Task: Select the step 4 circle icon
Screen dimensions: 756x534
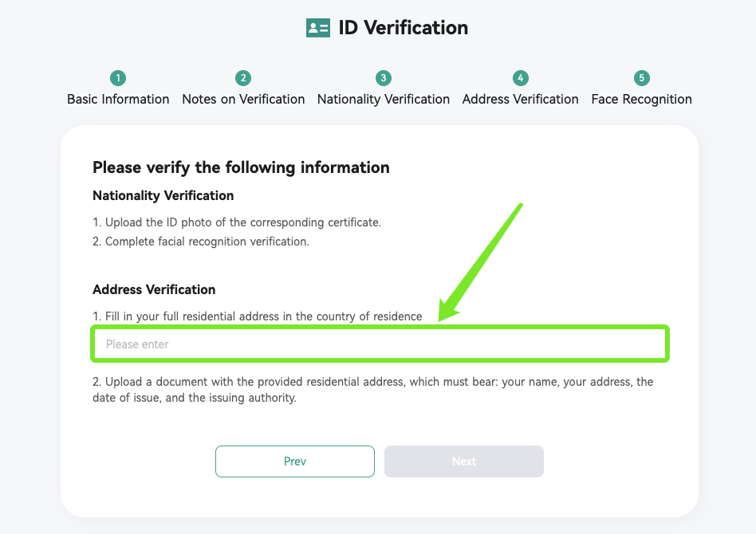Action: (520, 78)
